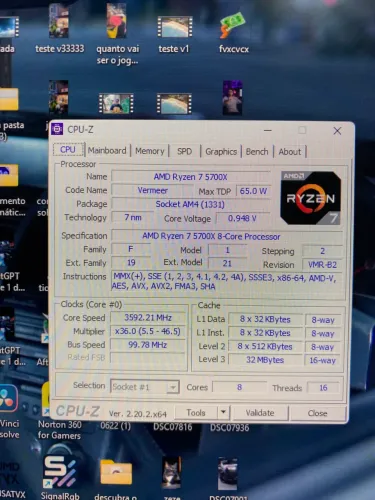375x500 pixels.
Task: Click the '32 MBytes' Level 3 cache value
Action: (x=265, y=360)
